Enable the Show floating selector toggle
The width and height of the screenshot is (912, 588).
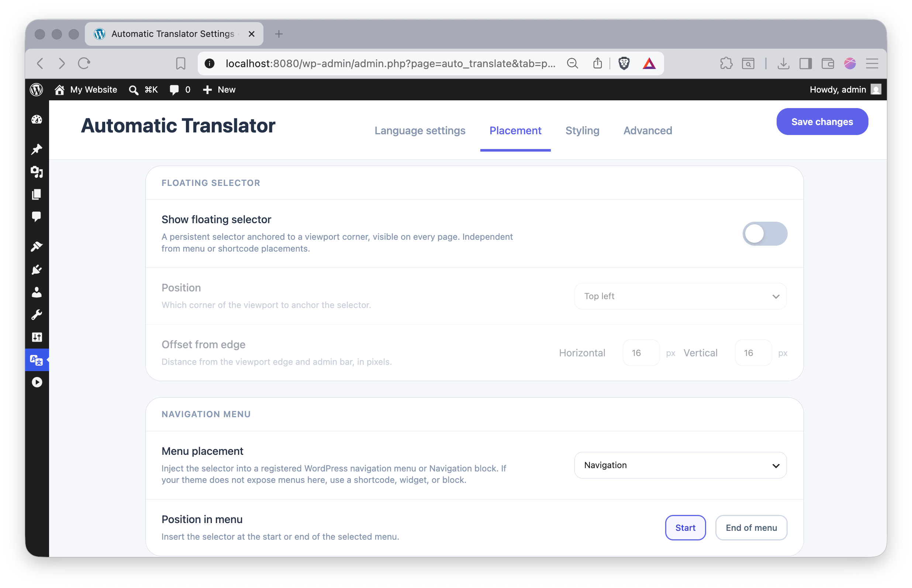click(x=765, y=234)
